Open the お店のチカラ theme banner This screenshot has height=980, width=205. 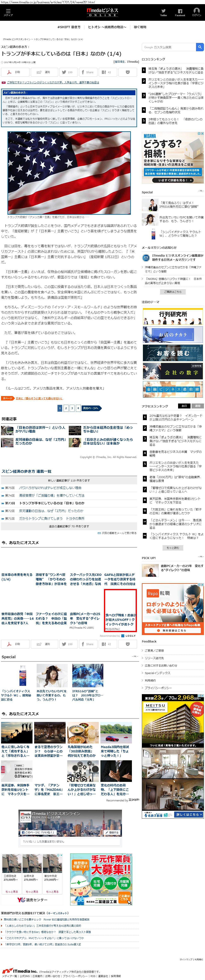click(x=173, y=335)
